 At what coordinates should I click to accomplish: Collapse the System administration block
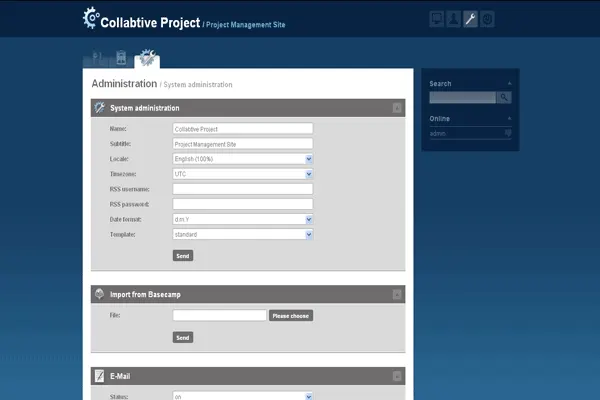[397, 107]
